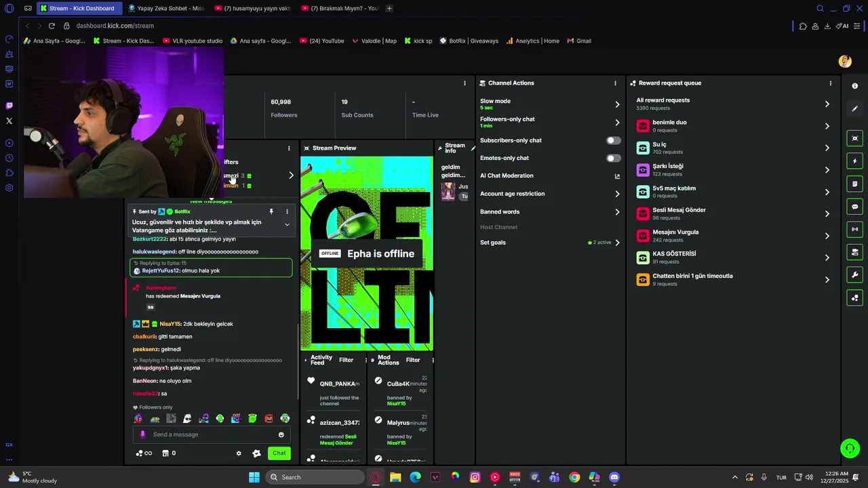The height and width of the screenshot is (488, 868).
Task: Expand Account age restriction chevron
Action: click(617, 194)
